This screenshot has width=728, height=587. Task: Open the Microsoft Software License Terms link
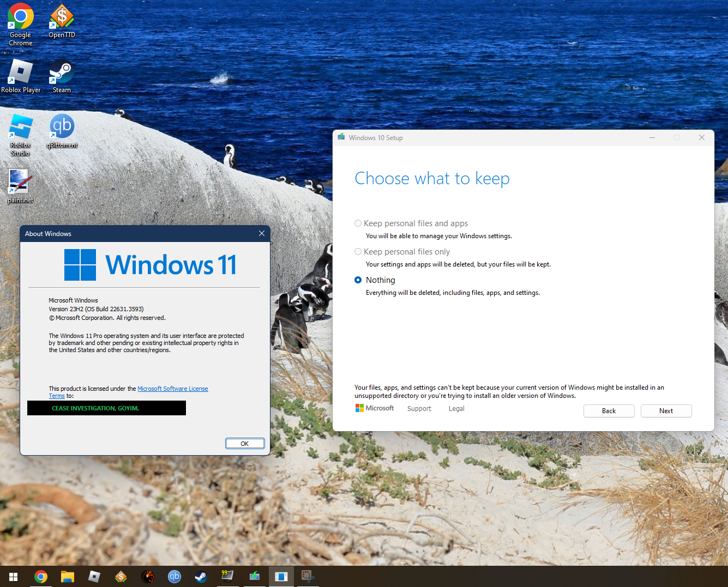coord(172,389)
